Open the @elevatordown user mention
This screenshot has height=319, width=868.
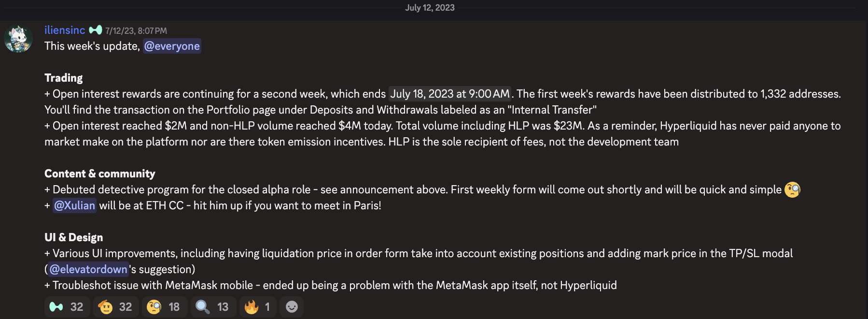[x=88, y=269]
